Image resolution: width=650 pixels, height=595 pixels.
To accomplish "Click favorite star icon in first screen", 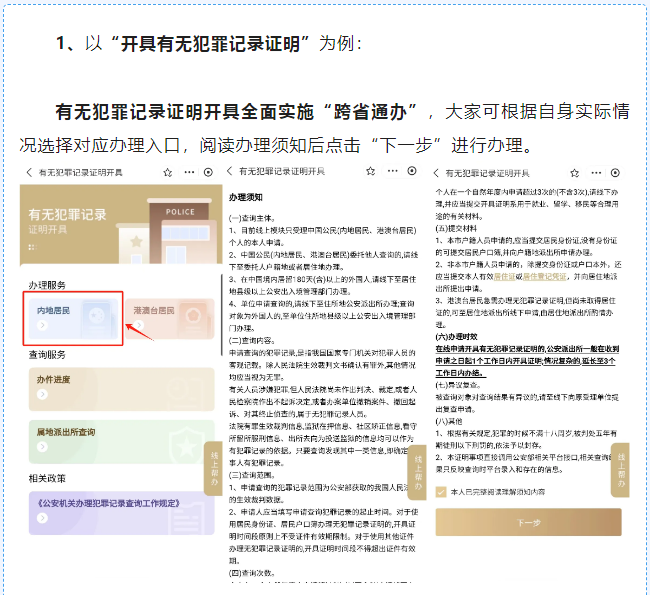I will point(166,172).
